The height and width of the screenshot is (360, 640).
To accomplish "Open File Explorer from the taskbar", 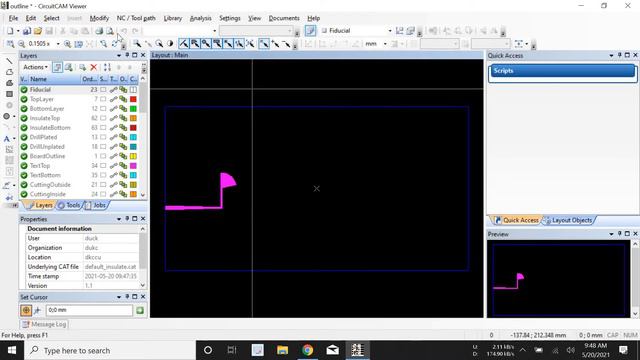I will (x=282, y=350).
